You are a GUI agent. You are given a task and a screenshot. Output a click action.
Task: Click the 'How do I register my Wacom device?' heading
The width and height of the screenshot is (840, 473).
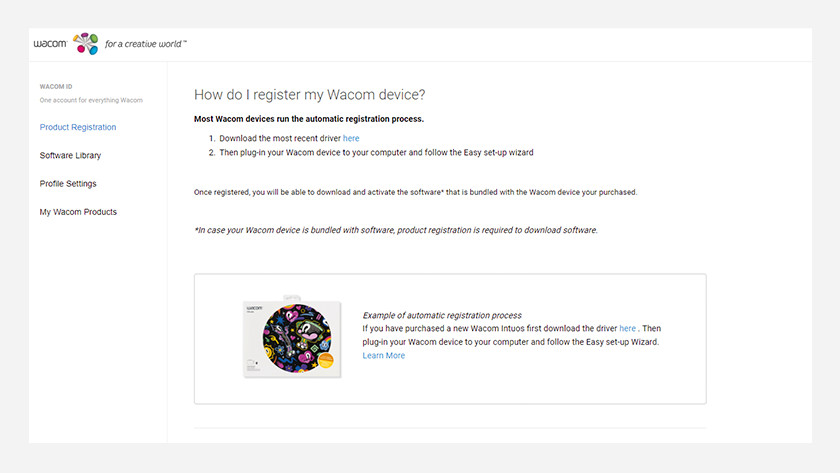pos(309,95)
